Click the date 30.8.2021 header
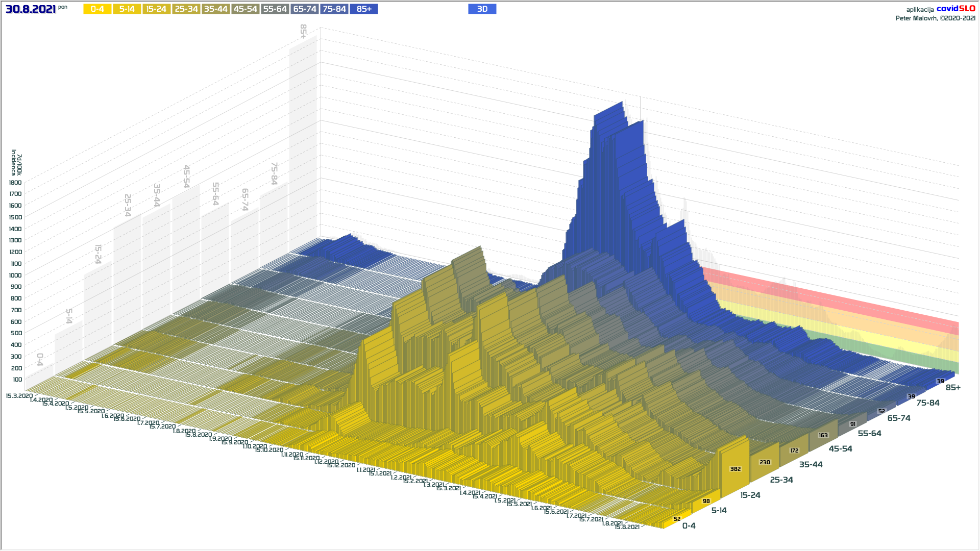Viewport: 980px width, 551px height. tap(31, 9)
